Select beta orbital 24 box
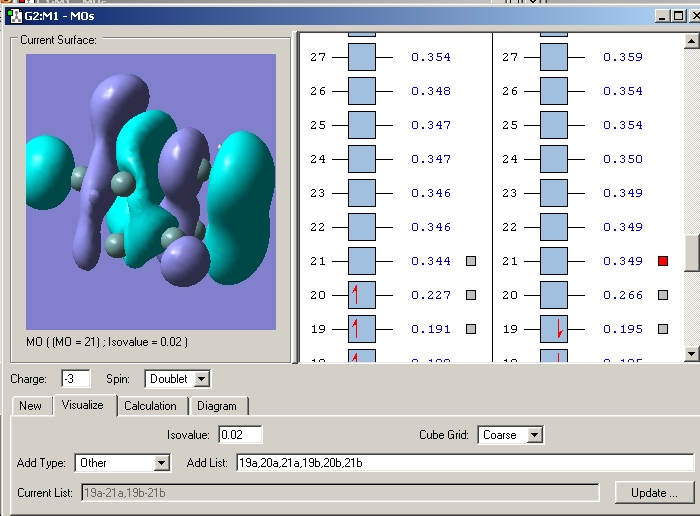The width and height of the screenshot is (700, 516). click(x=554, y=159)
